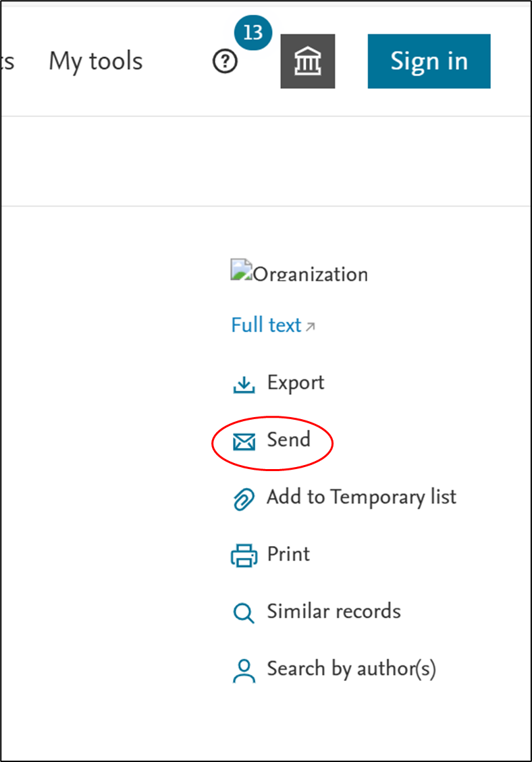This screenshot has width=532, height=762.
Task: Click the Similar records magnifier icon
Action: click(244, 613)
